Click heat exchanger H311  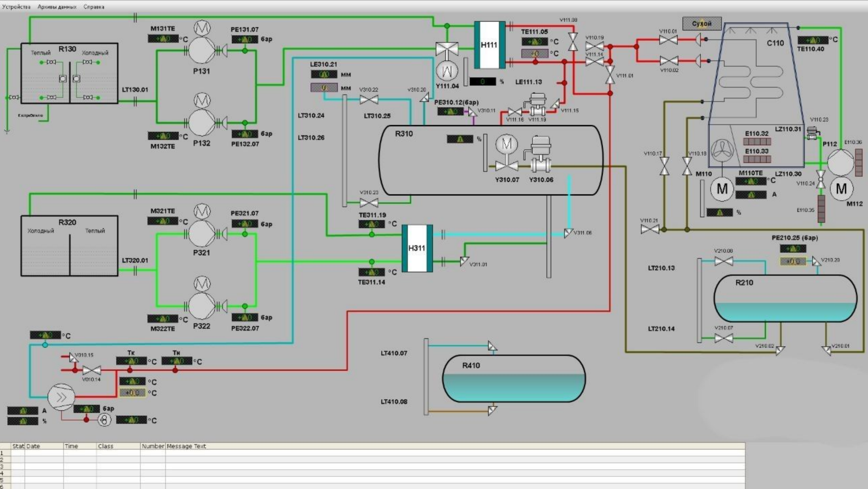point(417,248)
